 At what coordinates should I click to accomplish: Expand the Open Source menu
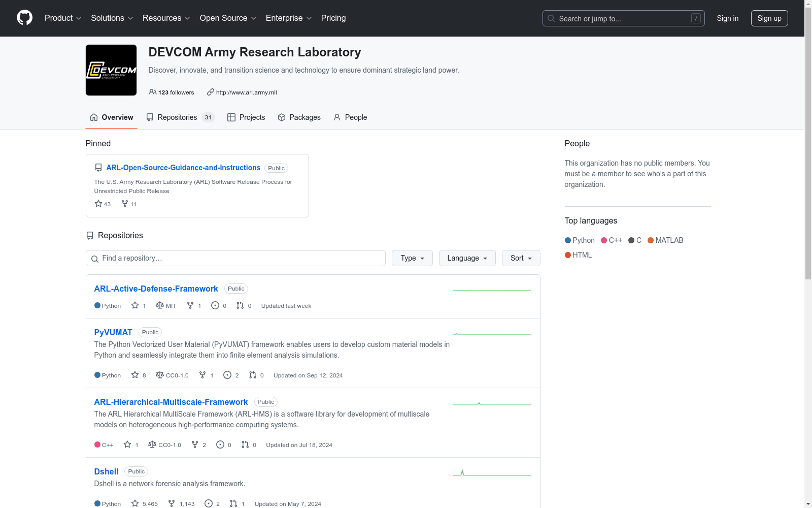point(228,18)
